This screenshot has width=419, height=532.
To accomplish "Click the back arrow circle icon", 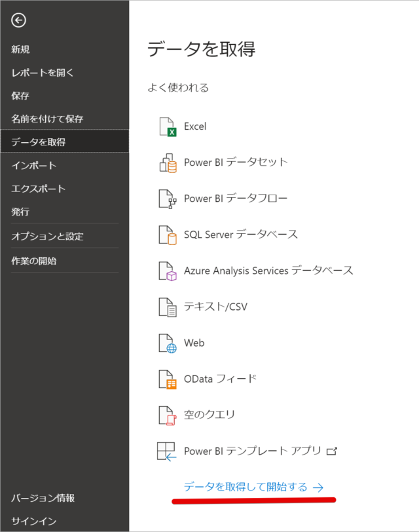I will (18, 20).
